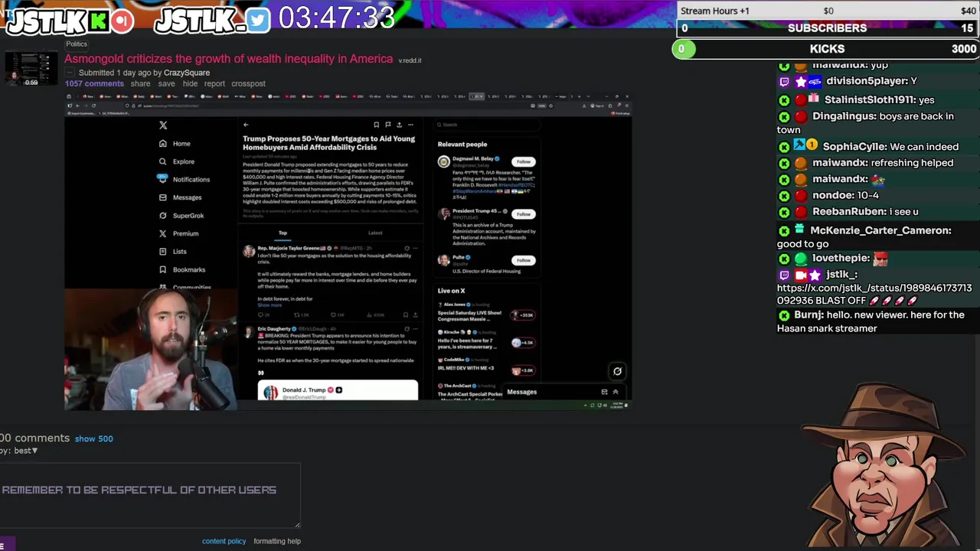Click the Premium X icon in sidebar
Screen dimensions: 980x551
[162, 233]
